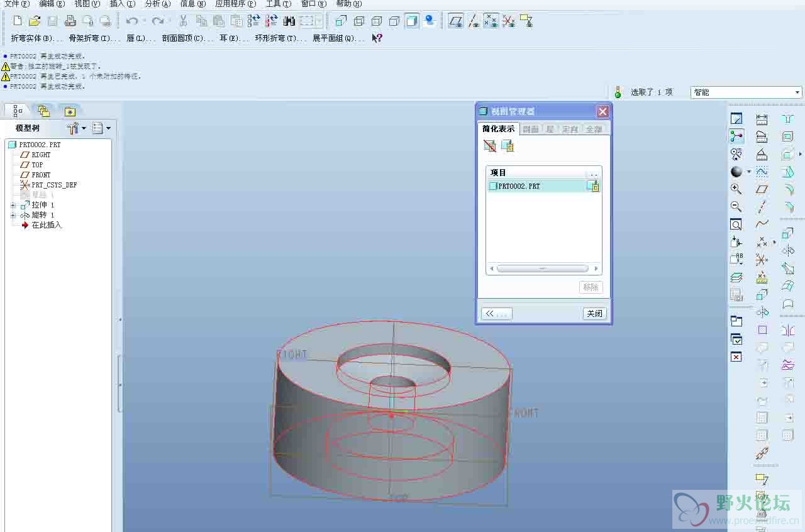Open the 插入 menu
805x532 pixels.
point(122,4)
